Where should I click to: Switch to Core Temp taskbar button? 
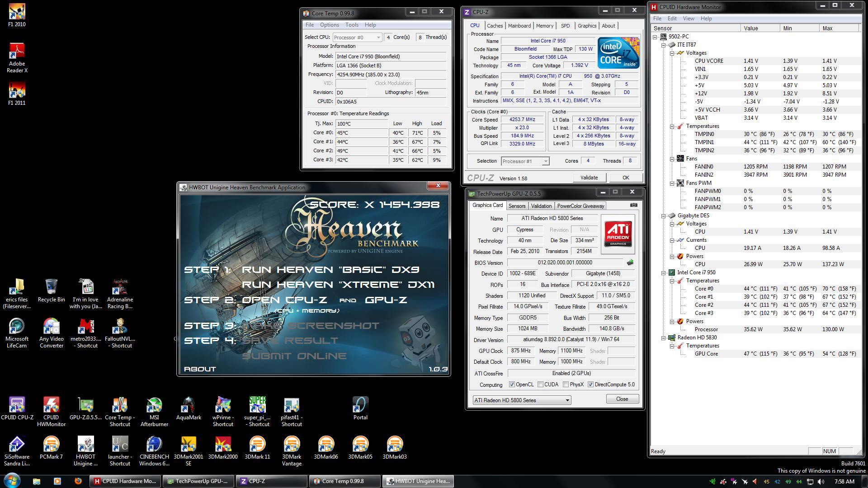pos(345,481)
